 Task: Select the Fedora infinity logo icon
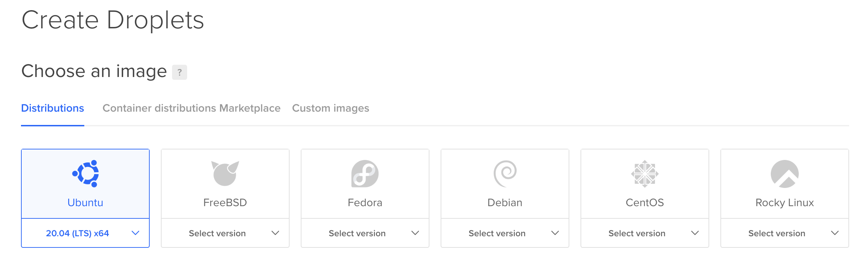[x=365, y=174]
